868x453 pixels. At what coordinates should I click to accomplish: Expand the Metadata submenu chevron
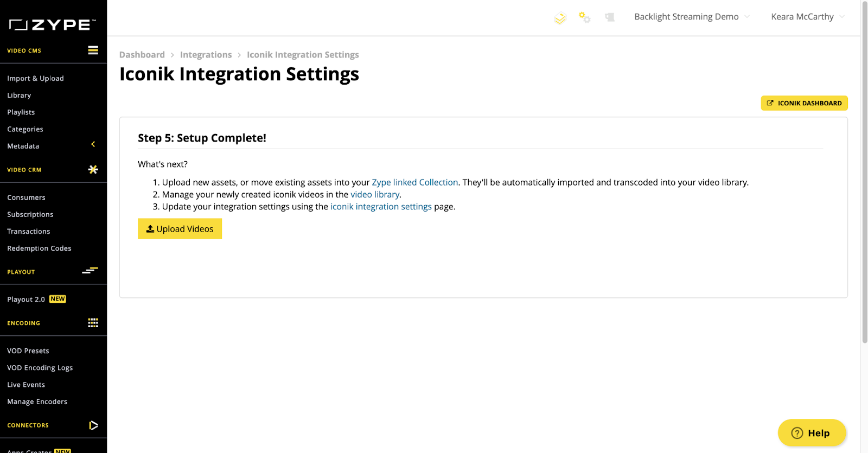pos(93,144)
